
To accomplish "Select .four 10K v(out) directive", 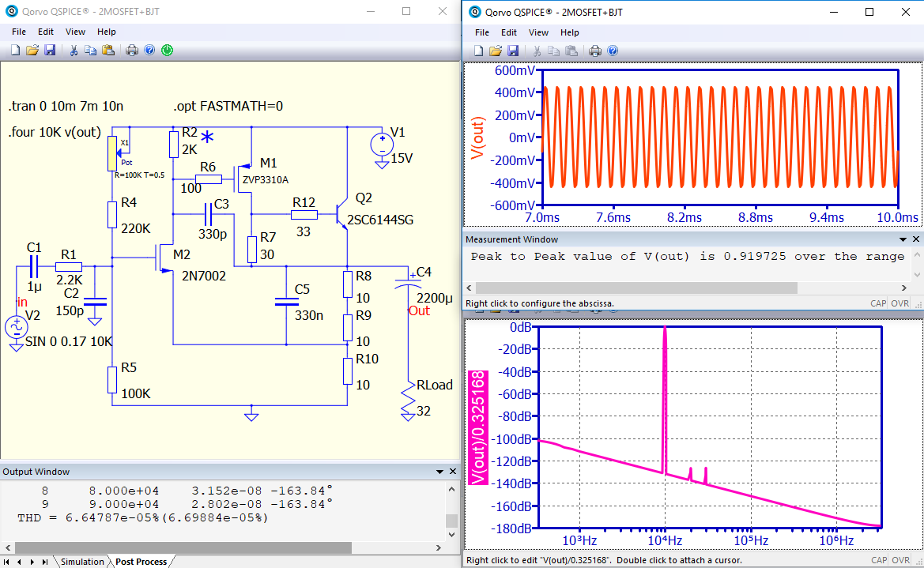I will [55, 132].
